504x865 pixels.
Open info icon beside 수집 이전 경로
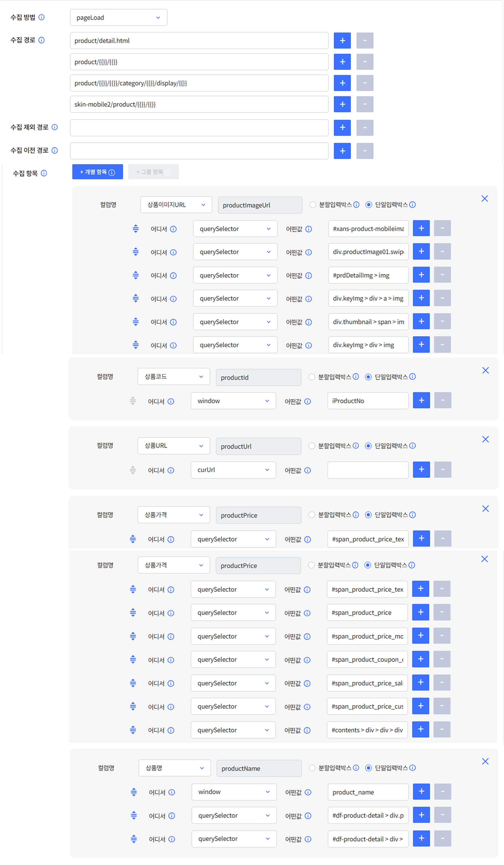[x=55, y=150]
